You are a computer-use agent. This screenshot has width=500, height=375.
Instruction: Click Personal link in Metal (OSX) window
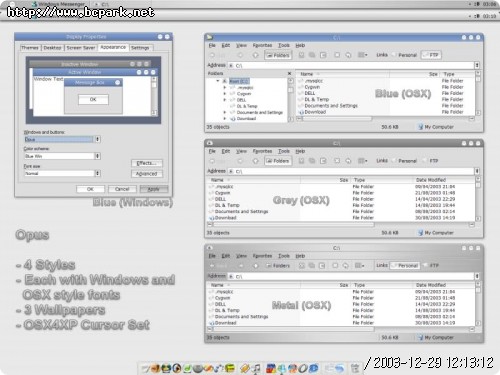coord(405,266)
